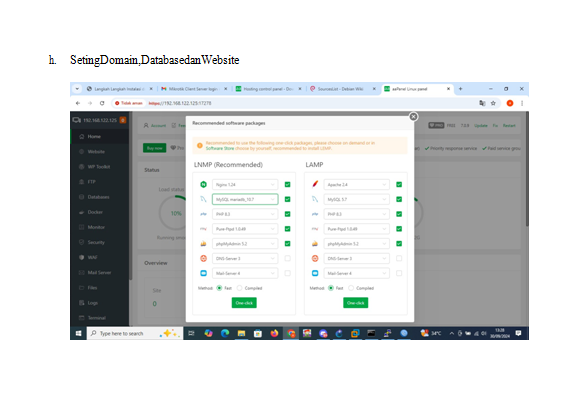The image size is (588, 405).
Task: Follow the Software Store link in the notice
Action: coord(220,148)
